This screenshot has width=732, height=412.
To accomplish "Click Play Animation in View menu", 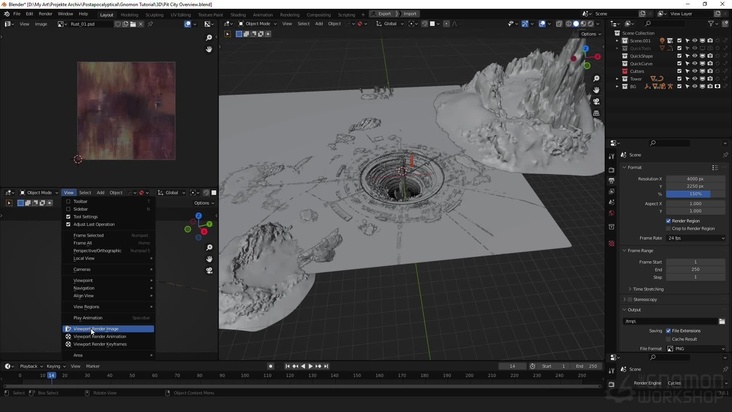I will pyautogui.click(x=108, y=318).
